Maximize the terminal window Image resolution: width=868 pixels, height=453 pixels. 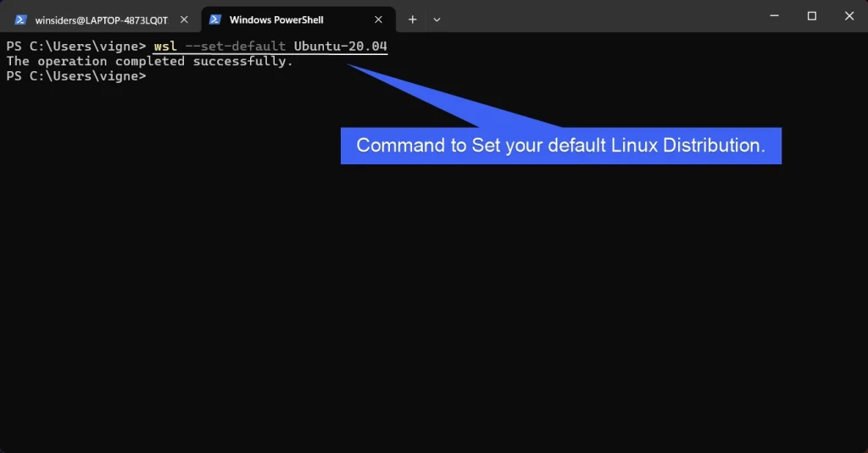[x=811, y=16]
